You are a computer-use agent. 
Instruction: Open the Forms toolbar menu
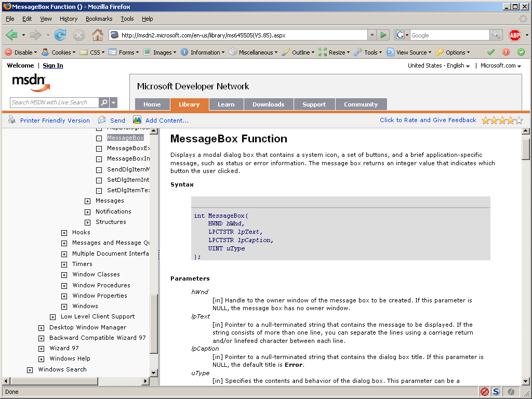click(124, 52)
